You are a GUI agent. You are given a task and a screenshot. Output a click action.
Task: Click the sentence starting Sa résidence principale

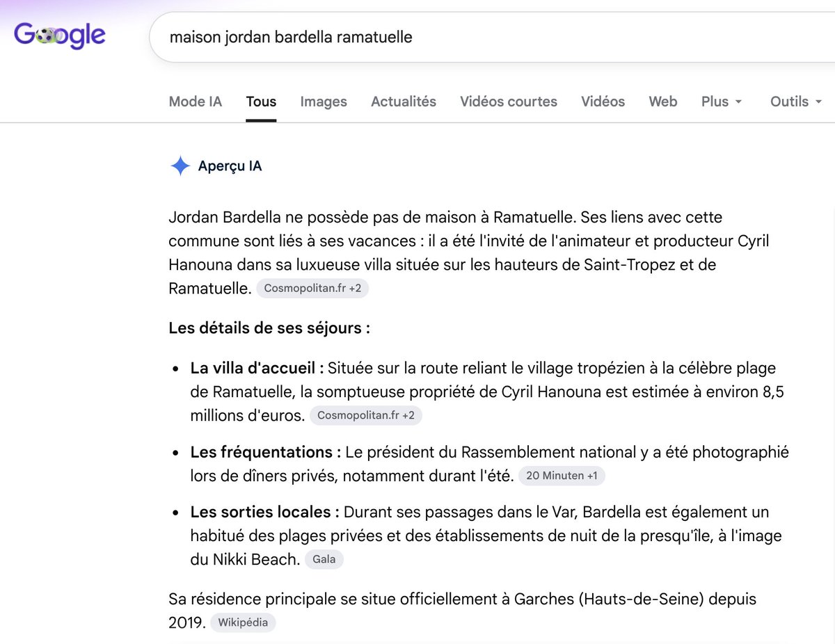click(462, 610)
